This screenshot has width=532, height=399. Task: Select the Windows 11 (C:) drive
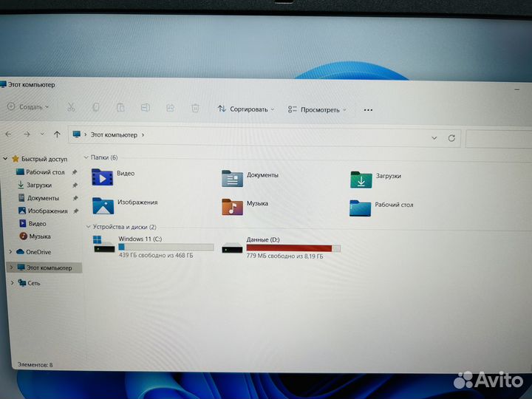point(154,247)
